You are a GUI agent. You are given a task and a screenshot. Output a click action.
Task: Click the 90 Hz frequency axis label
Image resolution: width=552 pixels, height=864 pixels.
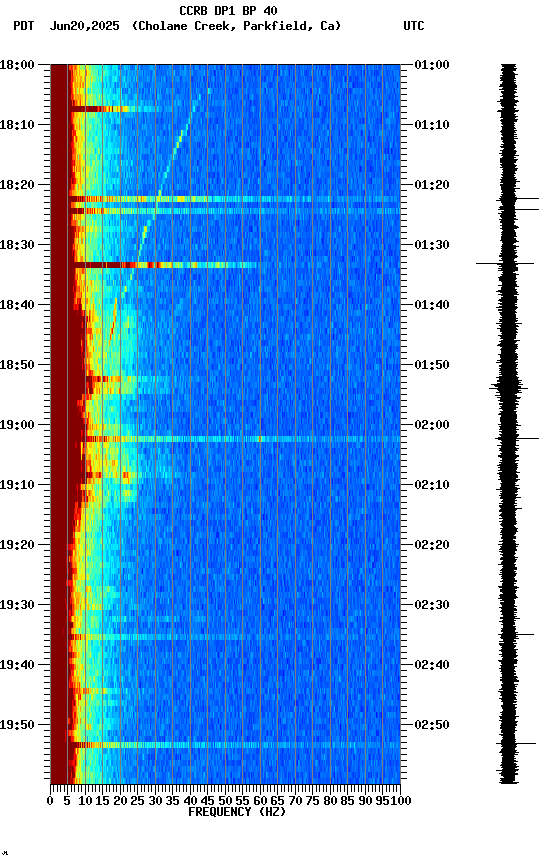pyautogui.click(x=365, y=801)
